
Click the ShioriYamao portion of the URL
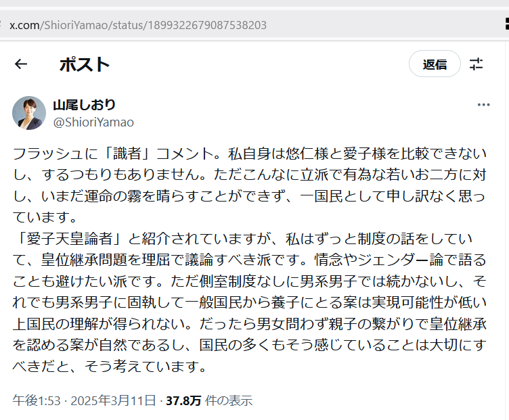click(76, 25)
